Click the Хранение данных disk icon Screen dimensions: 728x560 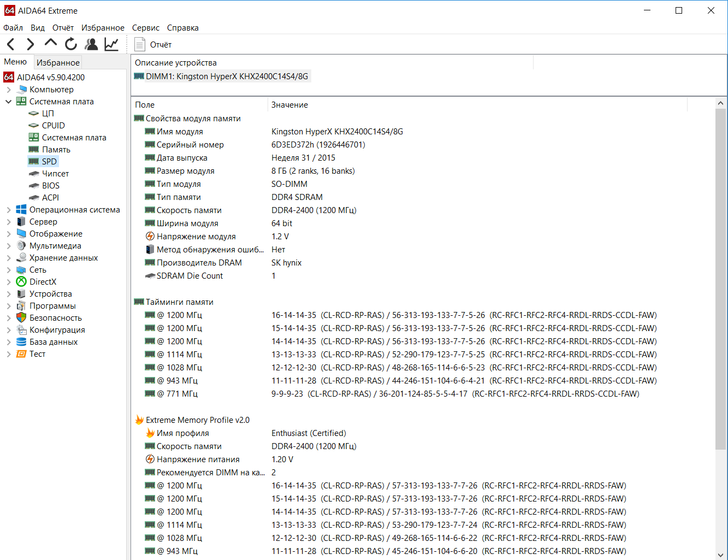[21, 258]
